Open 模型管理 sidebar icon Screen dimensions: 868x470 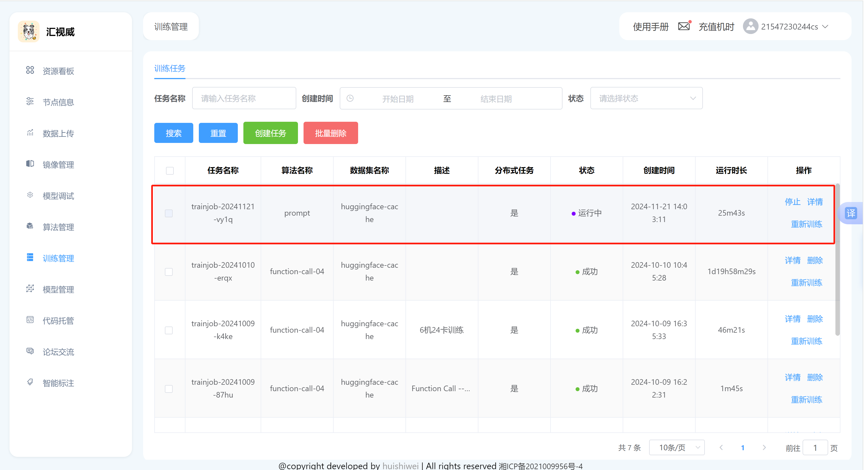pyautogui.click(x=30, y=289)
